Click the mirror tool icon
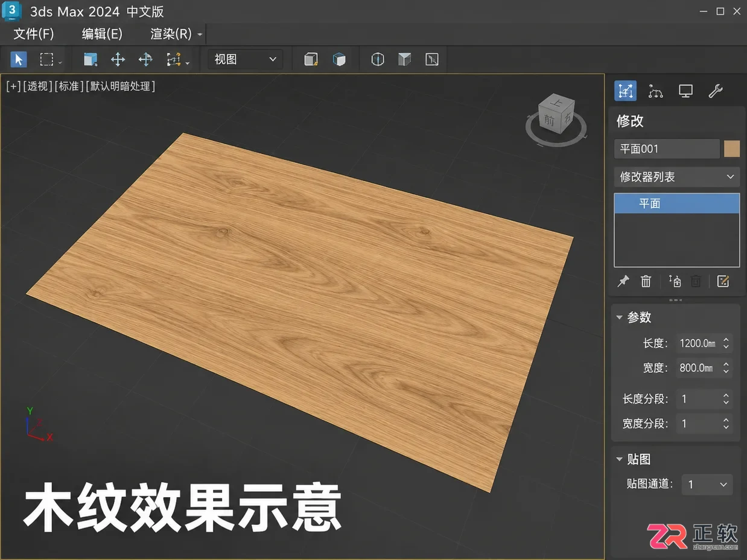The height and width of the screenshot is (560, 747). [x=378, y=59]
